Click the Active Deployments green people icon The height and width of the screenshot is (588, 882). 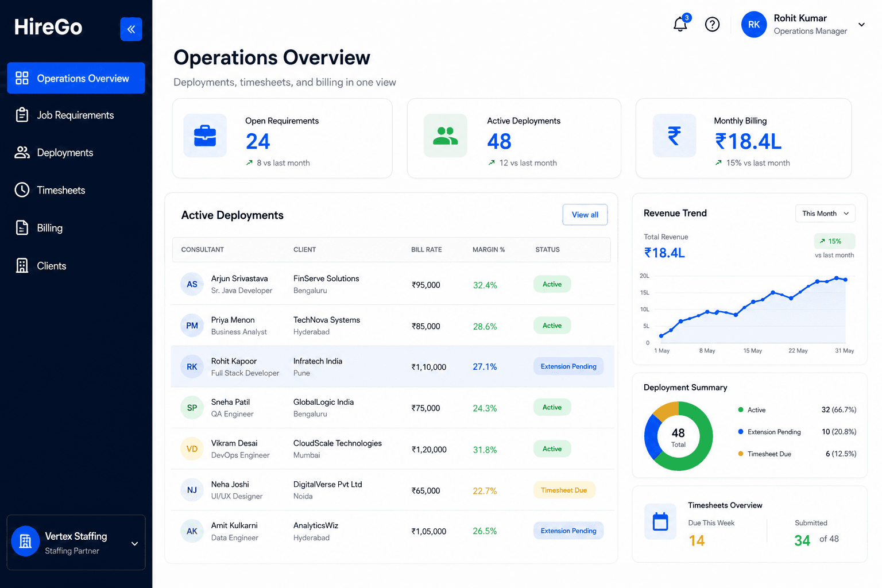(x=445, y=136)
